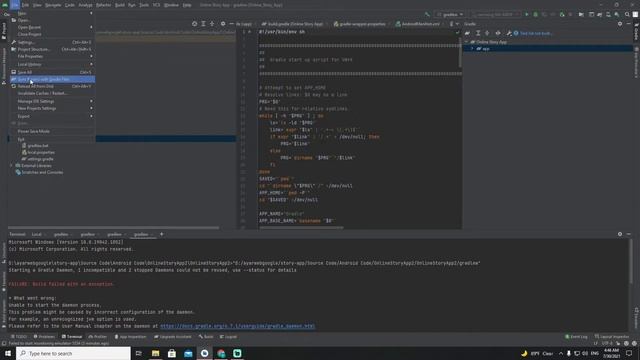Click the Windows Start button

8,353
